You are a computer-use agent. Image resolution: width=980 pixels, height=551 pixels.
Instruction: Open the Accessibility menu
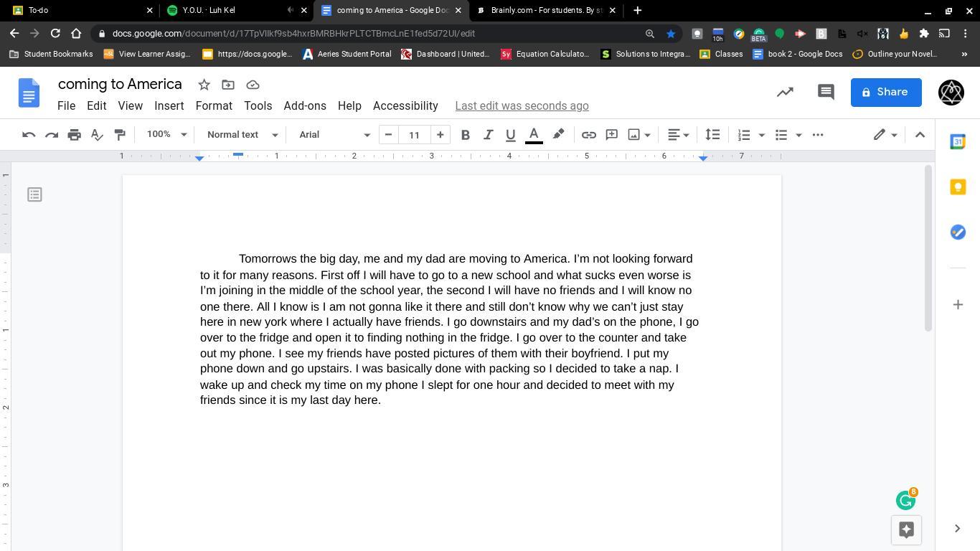pos(405,105)
